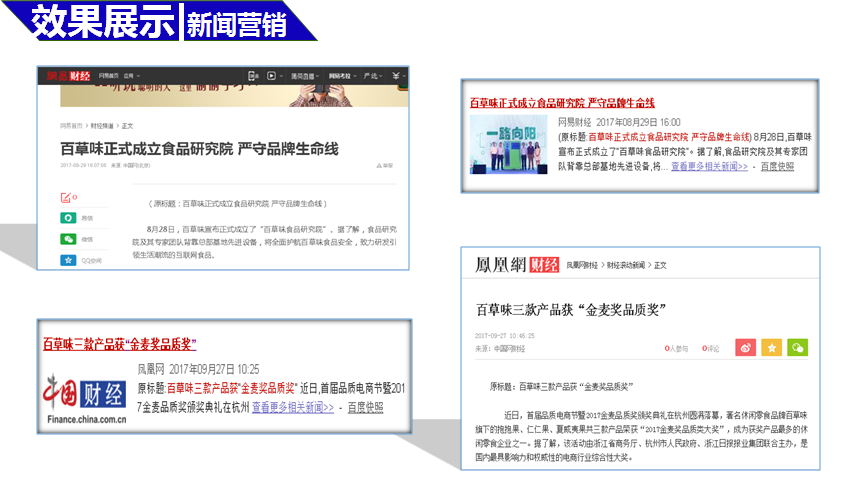Click the 正文 breadcrumb on NetEase page

coord(127,126)
